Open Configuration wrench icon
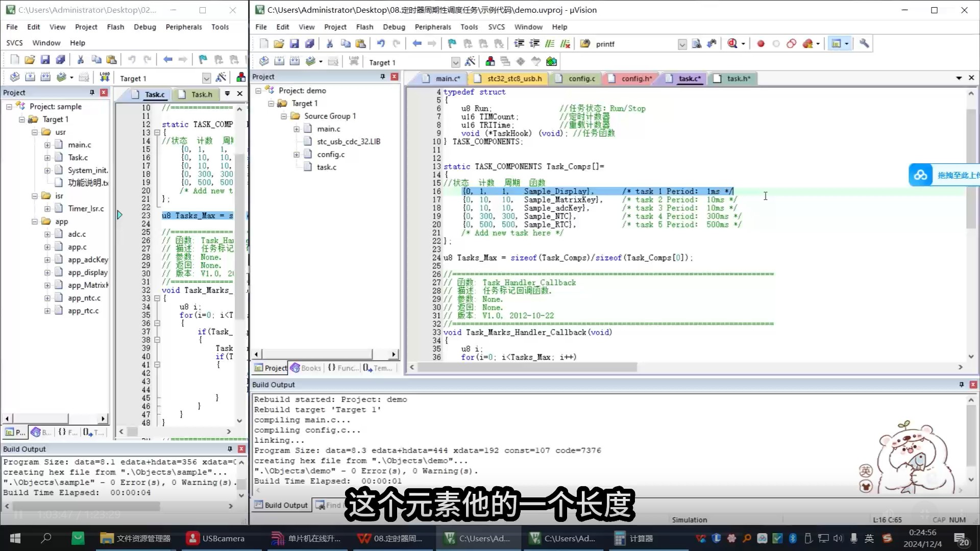This screenshot has height=551, width=980. pyautogui.click(x=864, y=44)
